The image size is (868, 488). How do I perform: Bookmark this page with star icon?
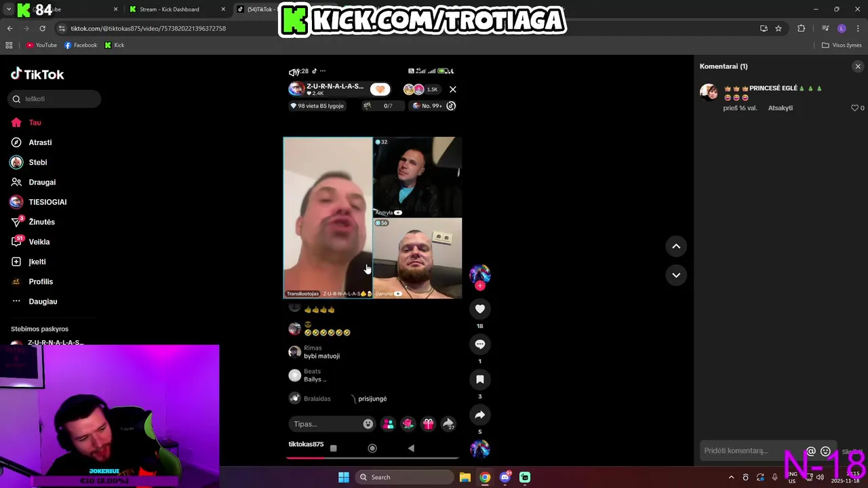pos(778,28)
